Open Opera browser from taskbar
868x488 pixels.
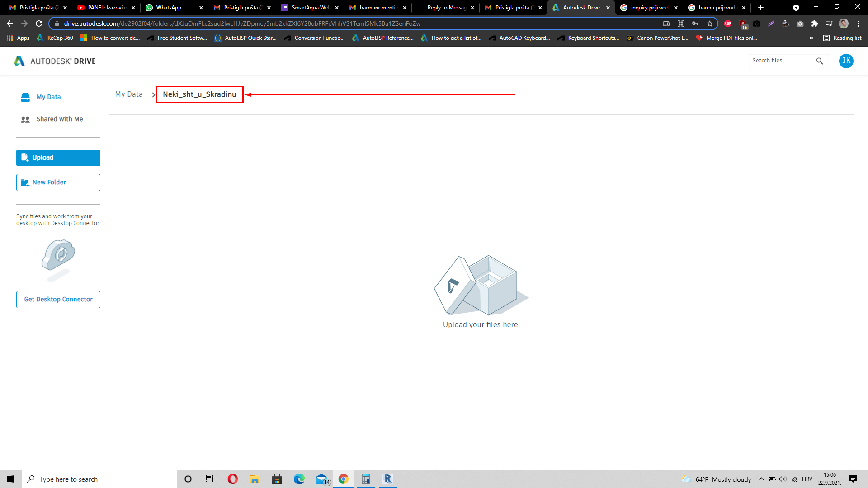pos(233,479)
